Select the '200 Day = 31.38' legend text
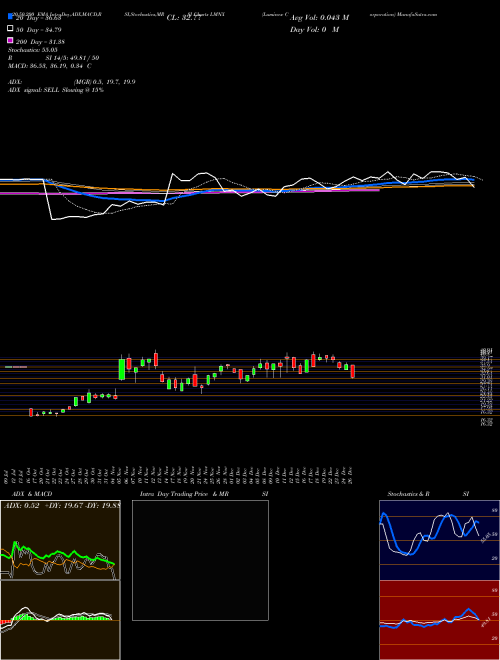Viewport: 500px width, 660px height. point(40,42)
